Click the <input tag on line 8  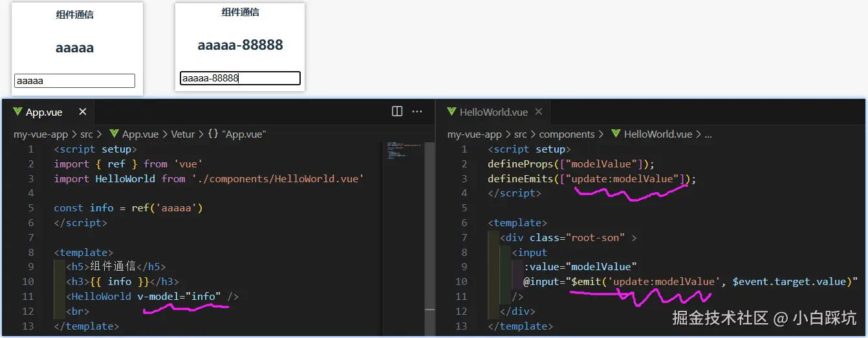pyautogui.click(x=530, y=253)
